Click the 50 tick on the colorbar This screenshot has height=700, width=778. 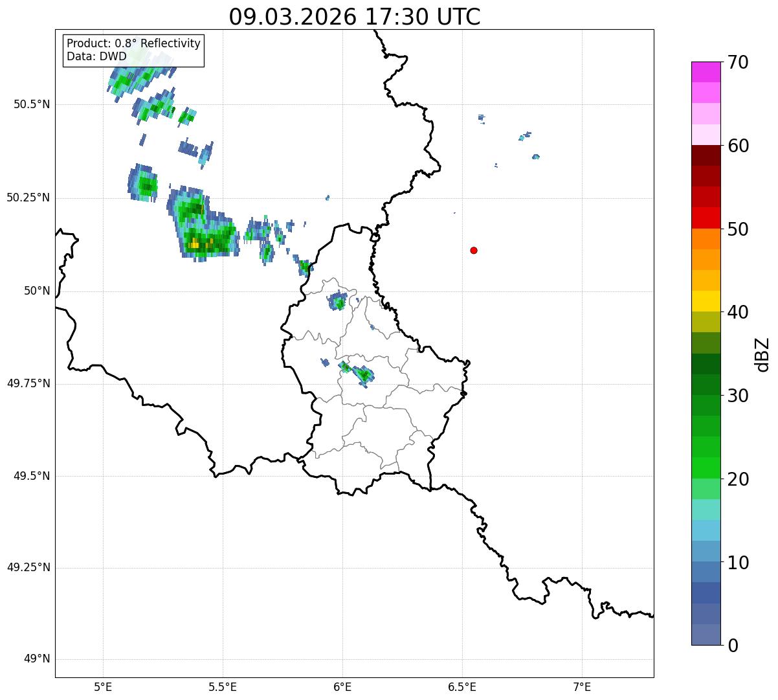(x=738, y=229)
